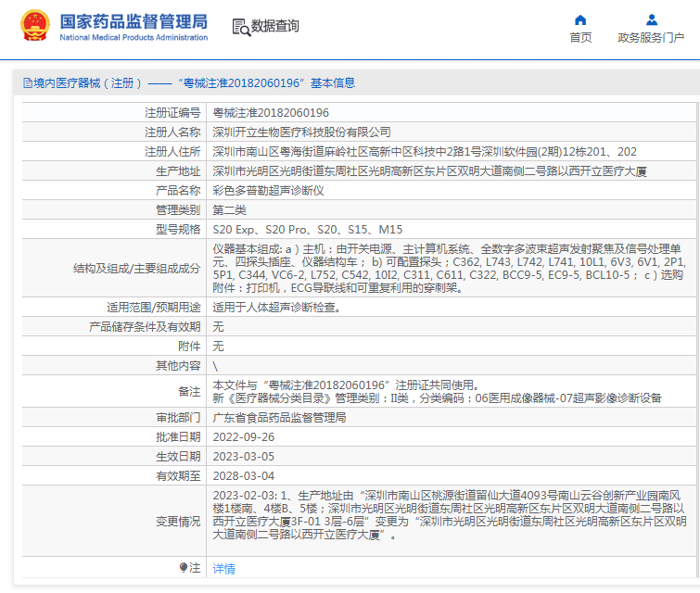Click the 其他内容 label
The width and height of the screenshot is (700, 593).
(178, 366)
